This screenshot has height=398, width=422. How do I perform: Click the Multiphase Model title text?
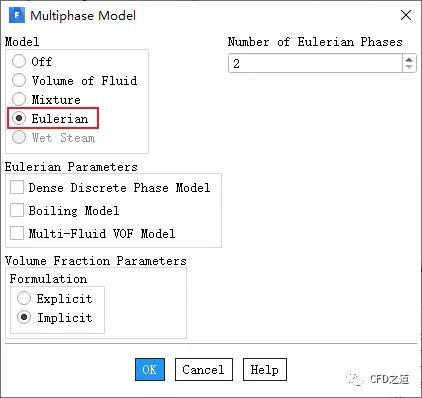click(83, 16)
